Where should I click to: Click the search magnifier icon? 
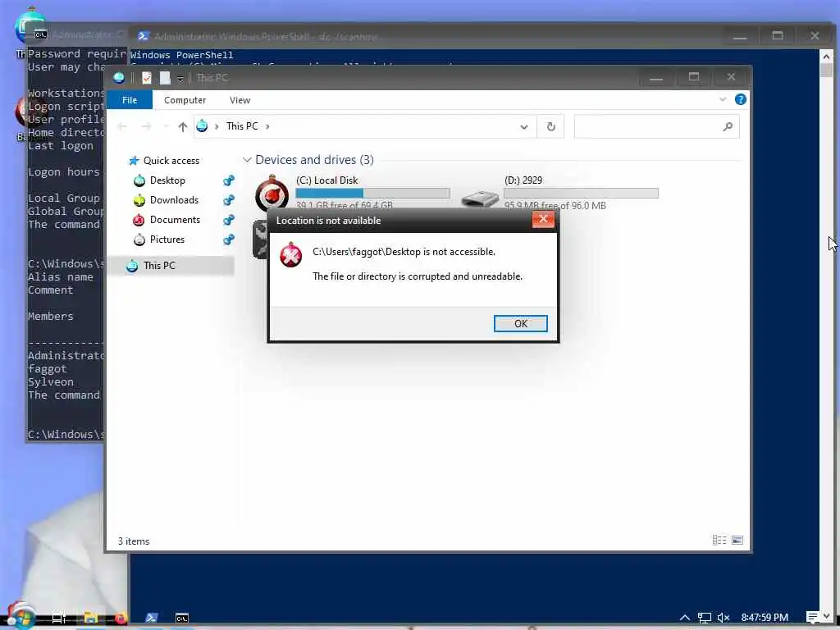click(728, 127)
